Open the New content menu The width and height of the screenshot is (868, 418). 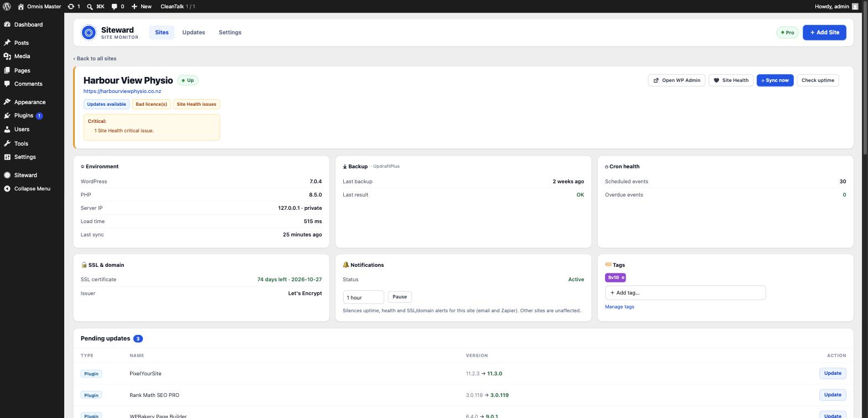click(x=141, y=7)
